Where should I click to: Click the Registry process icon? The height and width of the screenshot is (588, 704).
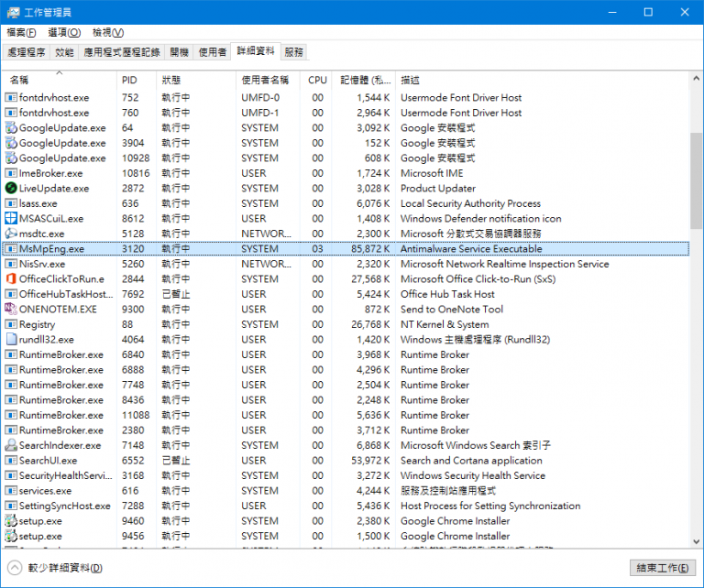click(x=11, y=324)
